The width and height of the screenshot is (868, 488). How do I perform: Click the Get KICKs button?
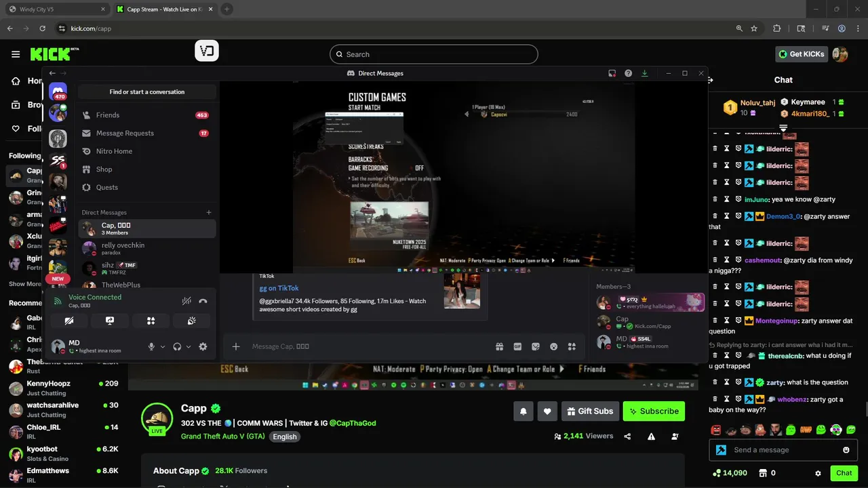click(x=802, y=54)
